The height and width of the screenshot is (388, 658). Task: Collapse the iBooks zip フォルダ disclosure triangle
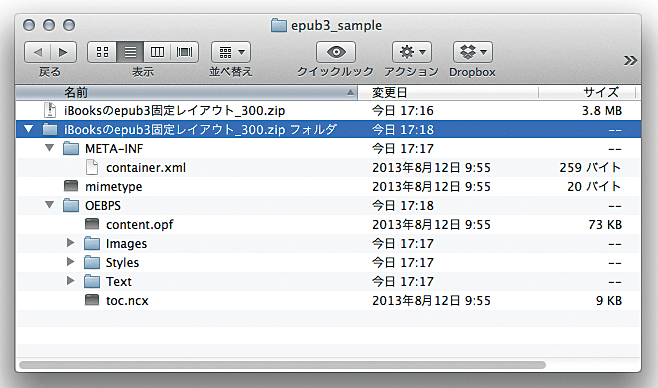(x=29, y=129)
